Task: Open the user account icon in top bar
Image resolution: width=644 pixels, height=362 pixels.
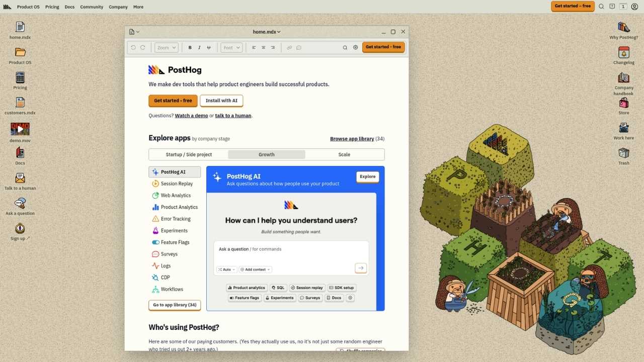Action: tap(634, 7)
